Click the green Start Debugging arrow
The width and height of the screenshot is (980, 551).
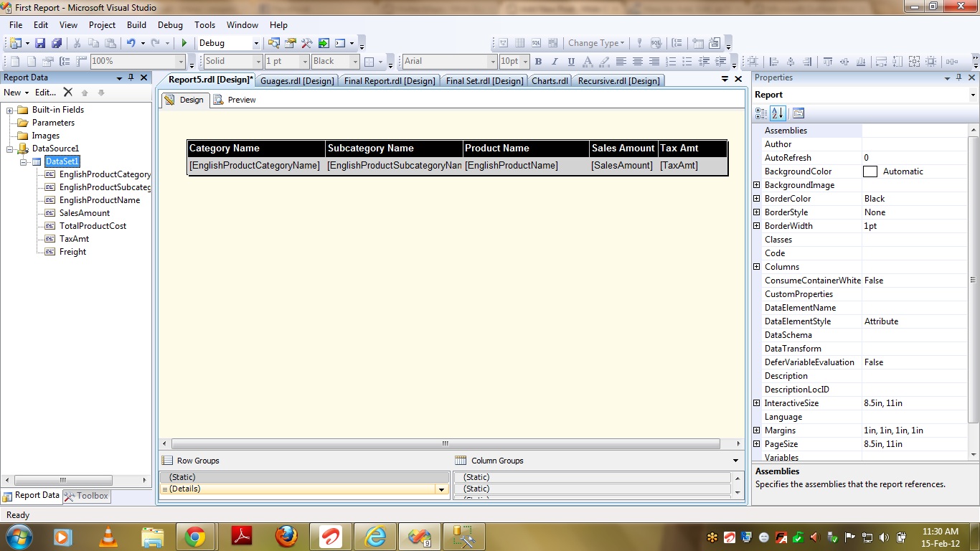(x=184, y=43)
